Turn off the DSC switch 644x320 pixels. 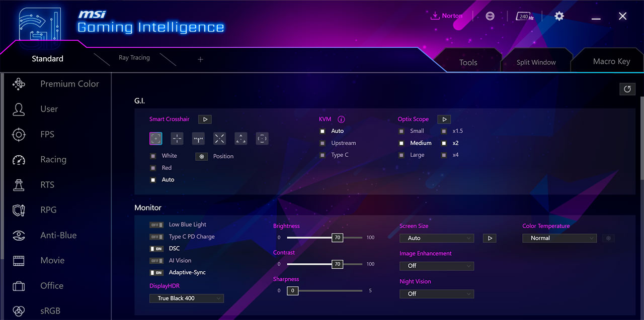tap(156, 249)
